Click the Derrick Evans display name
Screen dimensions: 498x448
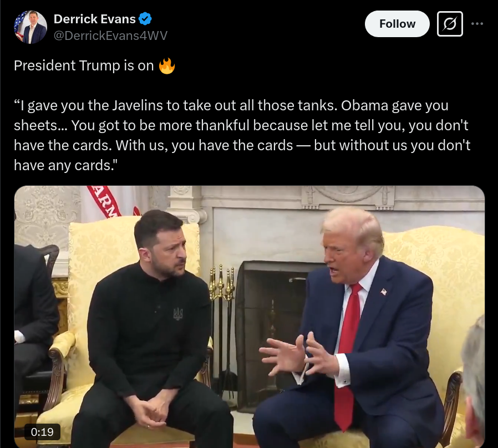point(95,19)
